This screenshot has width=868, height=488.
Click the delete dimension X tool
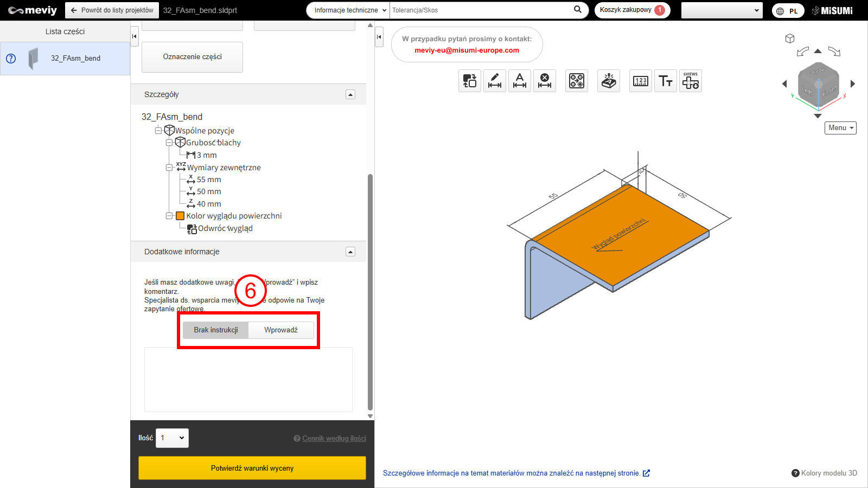[x=545, y=81]
